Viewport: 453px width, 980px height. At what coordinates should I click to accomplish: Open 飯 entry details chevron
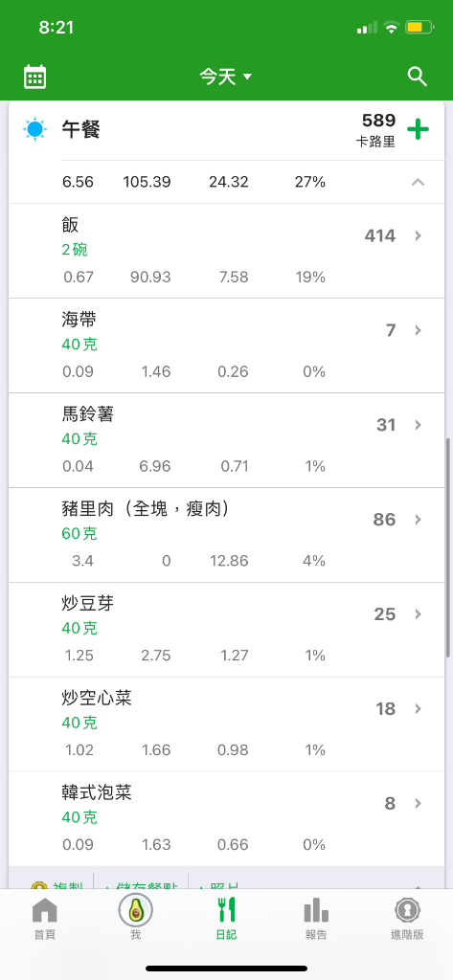click(x=419, y=235)
